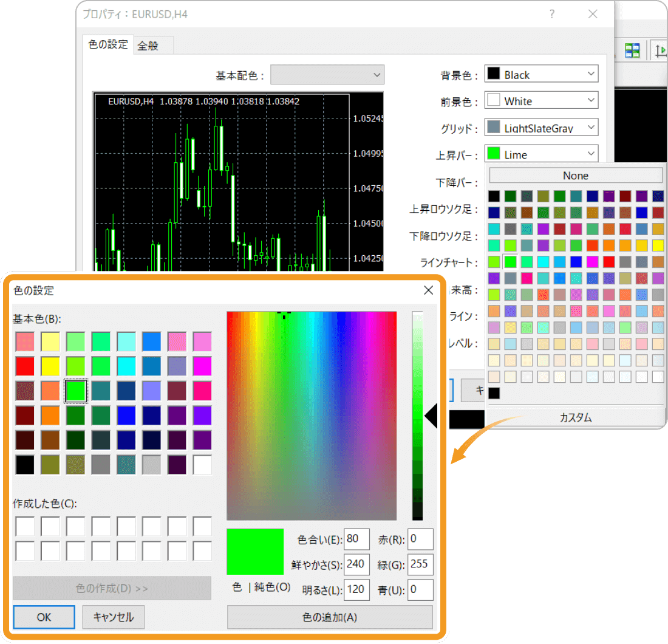This screenshot has width=668, height=644.
Task: Pick the magenta swatch in palette popup
Action: [x=592, y=262]
